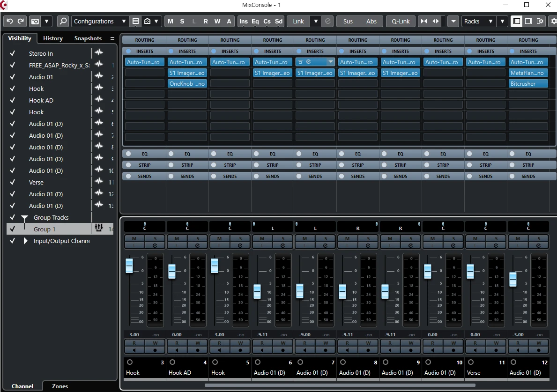Open the Bitcrusher insert plugin
This screenshot has width=557, height=392.
528,84
